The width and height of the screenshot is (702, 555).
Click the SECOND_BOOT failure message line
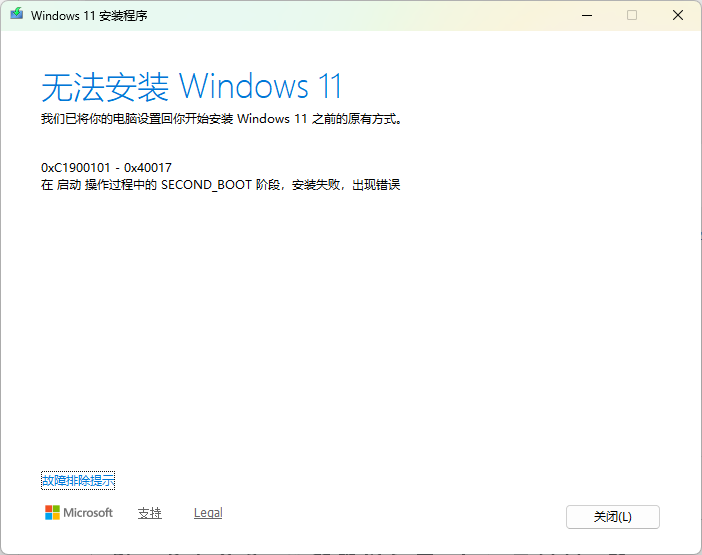tap(221, 185)
